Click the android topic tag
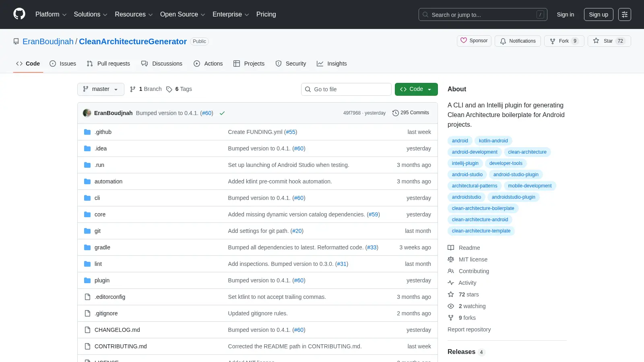The height and width of the screenshot is (362, 644). point(460,141)
